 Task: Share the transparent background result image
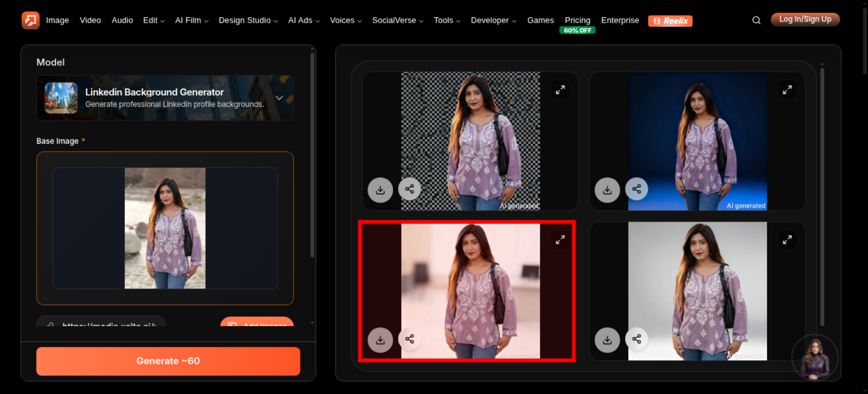click(x=409, y=189)
